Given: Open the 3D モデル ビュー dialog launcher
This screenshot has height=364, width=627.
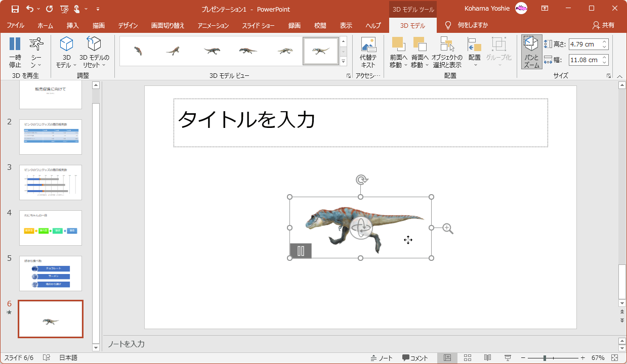Looking at the screenshot, I should tap(348, 76).
